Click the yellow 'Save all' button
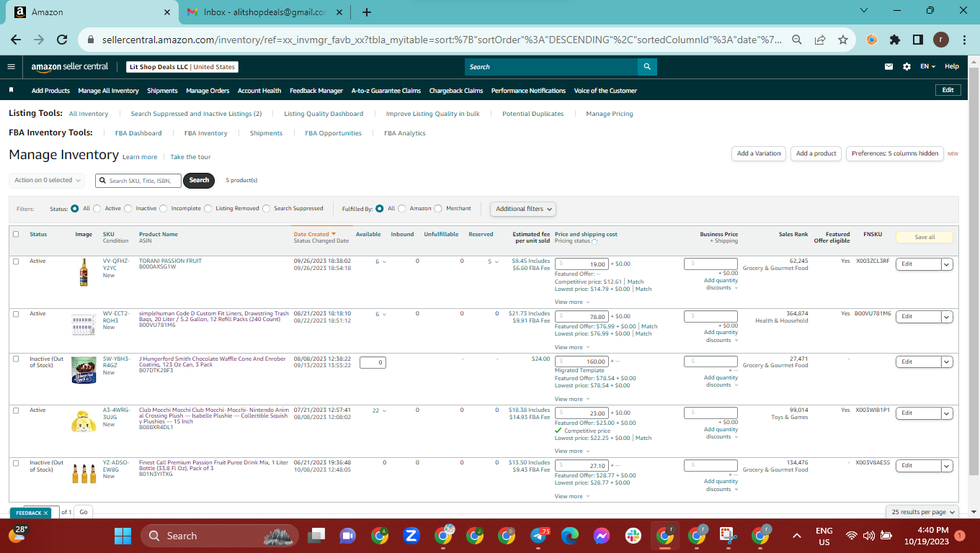The image size is (980, 553). [x=925, y=237]
